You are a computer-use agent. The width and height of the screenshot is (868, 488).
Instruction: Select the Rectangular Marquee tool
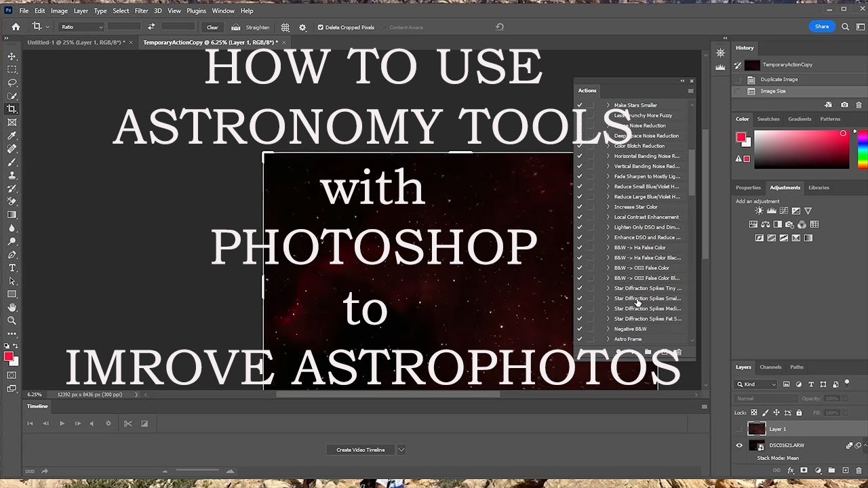[x=12, y=69]
